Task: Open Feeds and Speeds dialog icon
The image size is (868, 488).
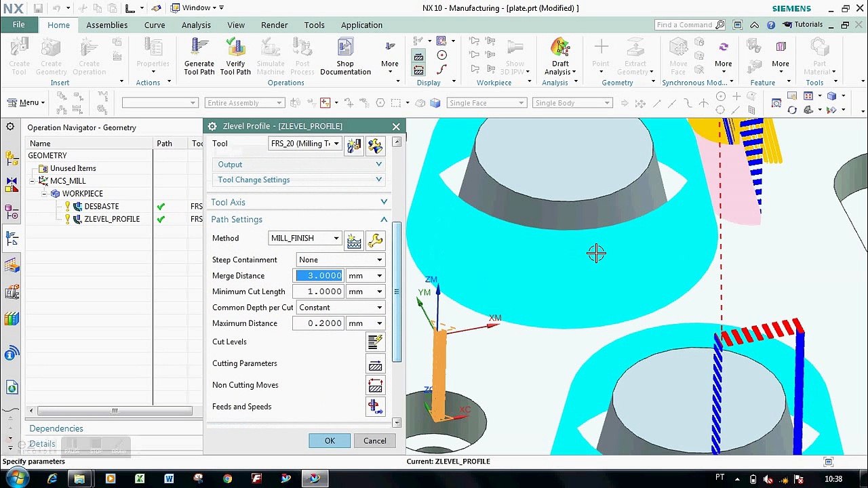Action: pyautogui.click(x=375, y=407)
